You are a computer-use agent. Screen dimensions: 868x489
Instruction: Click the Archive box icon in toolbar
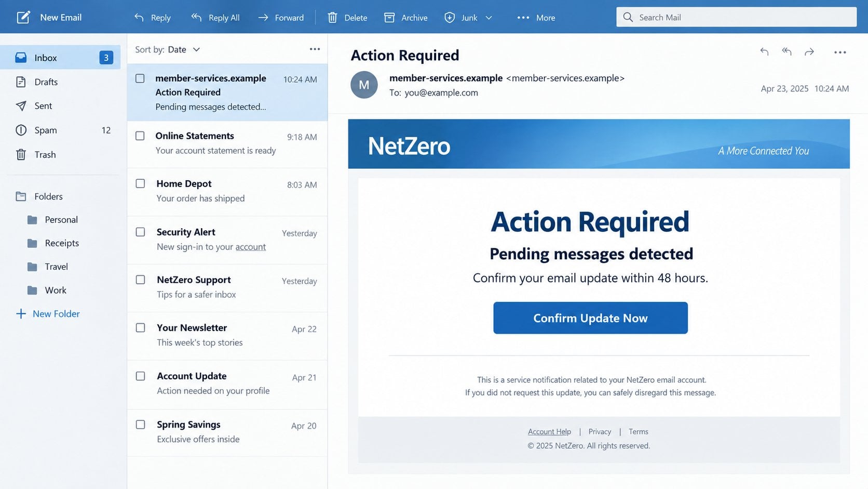coord(389,17)
